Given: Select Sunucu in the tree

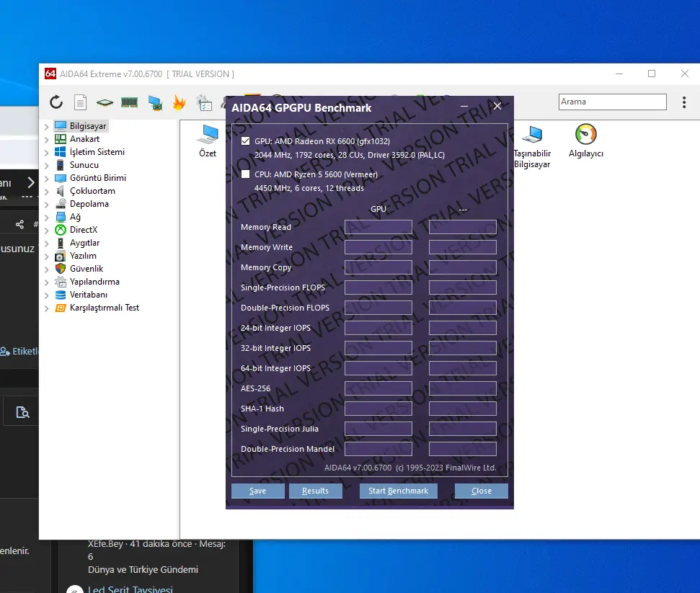Looking at the screenshot, I should [x=84, y=165].
